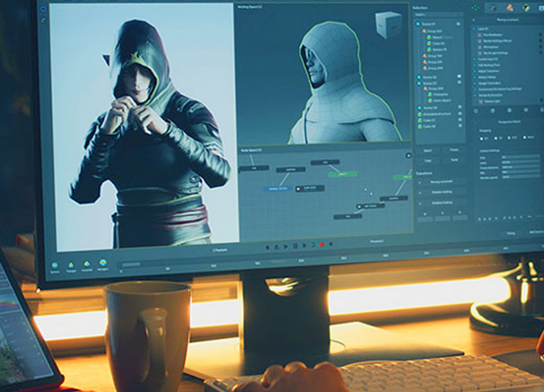
Task: Click the Copy button below the scene list
Action: coord(426,159)
